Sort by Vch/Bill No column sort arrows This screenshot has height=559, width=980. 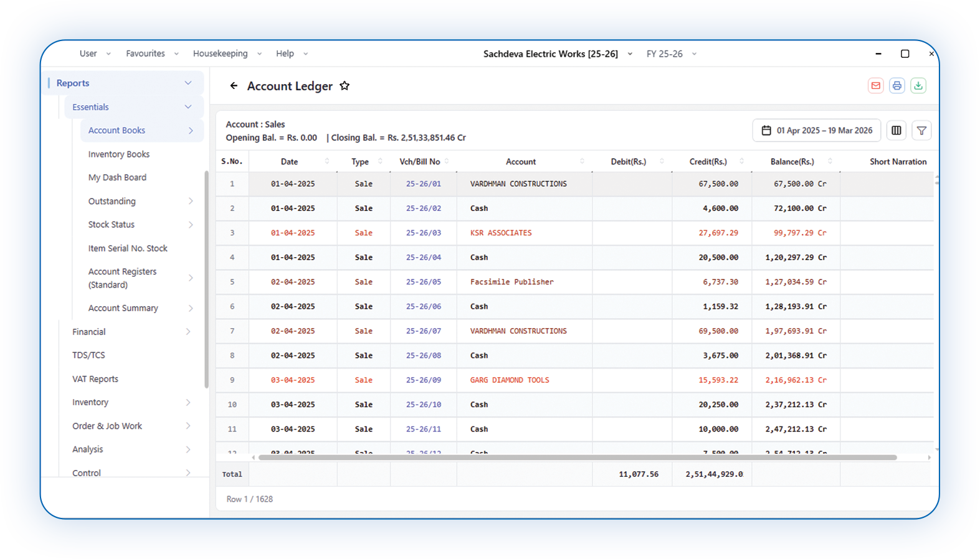coord(447,161)
